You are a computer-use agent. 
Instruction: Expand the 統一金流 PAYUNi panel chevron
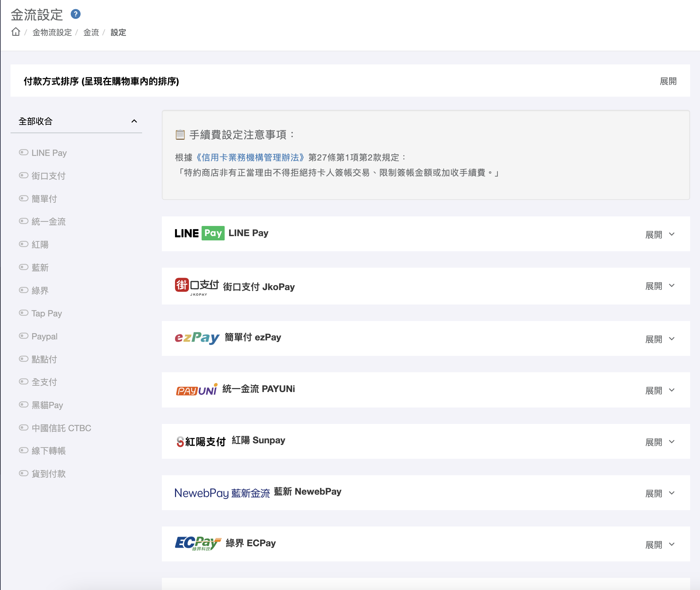pos(672,390)
